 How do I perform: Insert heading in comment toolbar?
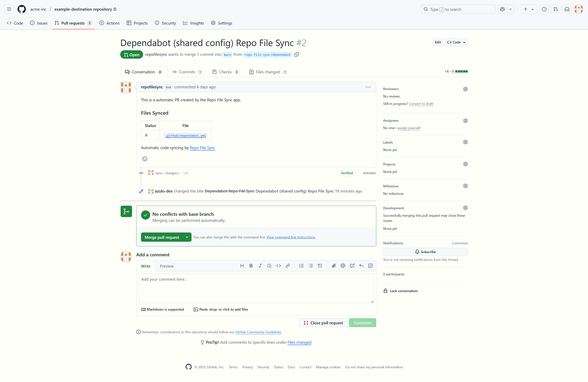coord(242,266)
